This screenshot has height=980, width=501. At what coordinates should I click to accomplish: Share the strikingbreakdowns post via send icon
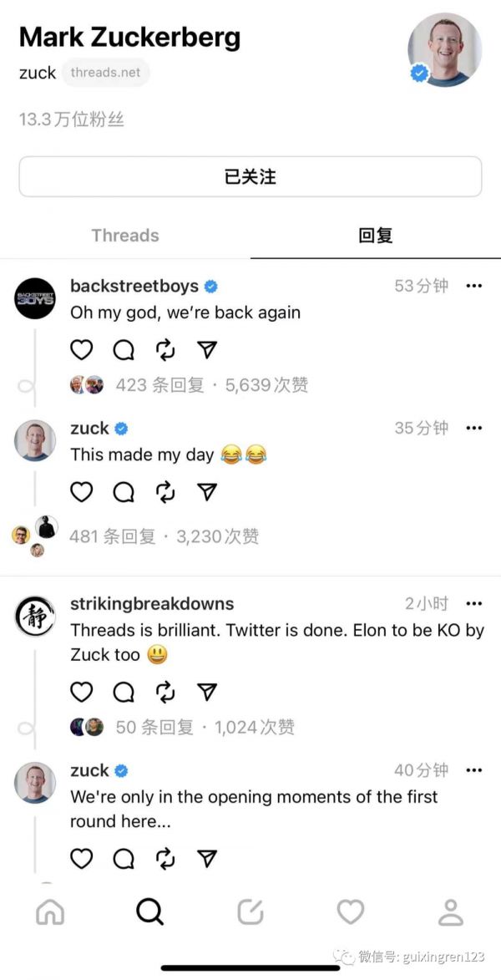tap(207, 692)
